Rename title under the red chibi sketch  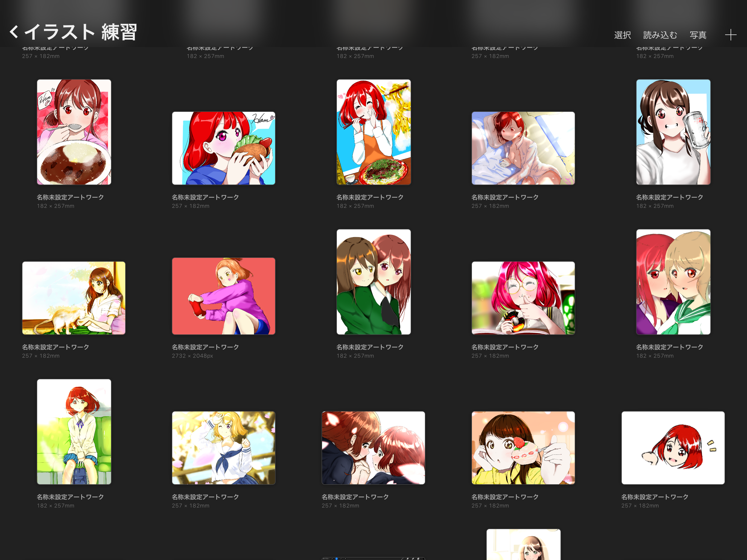(655, 497)
